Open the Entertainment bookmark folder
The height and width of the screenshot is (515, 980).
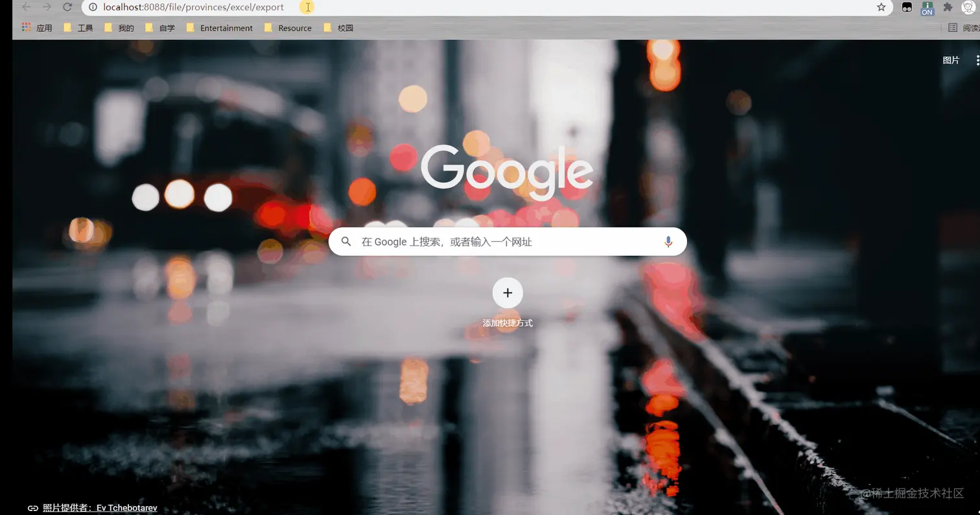tap(219, 28)
